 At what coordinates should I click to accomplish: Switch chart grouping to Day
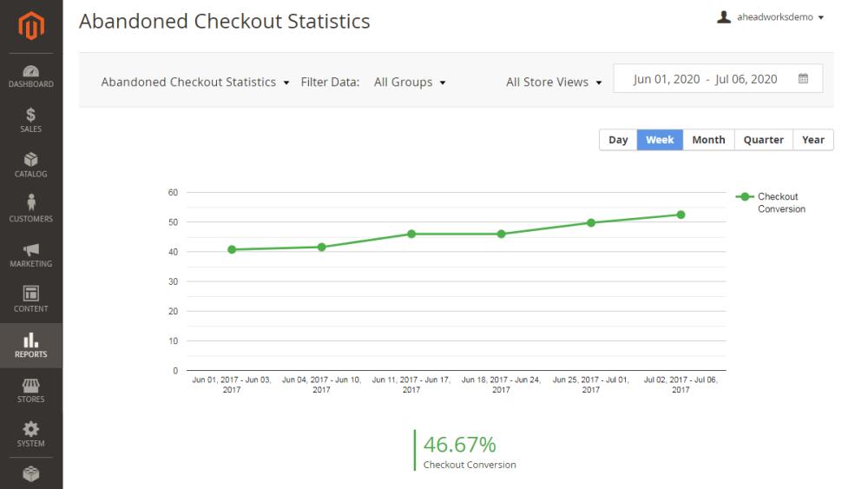(618, 140)
